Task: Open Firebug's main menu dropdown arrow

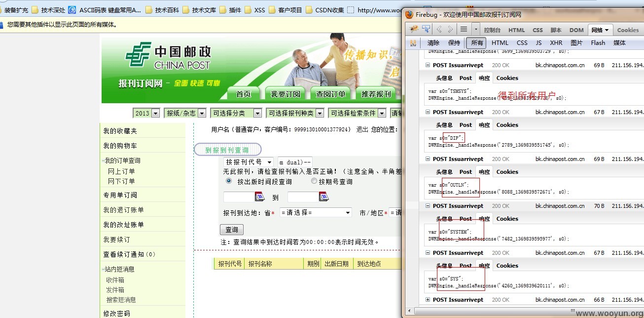Action: 475,30
